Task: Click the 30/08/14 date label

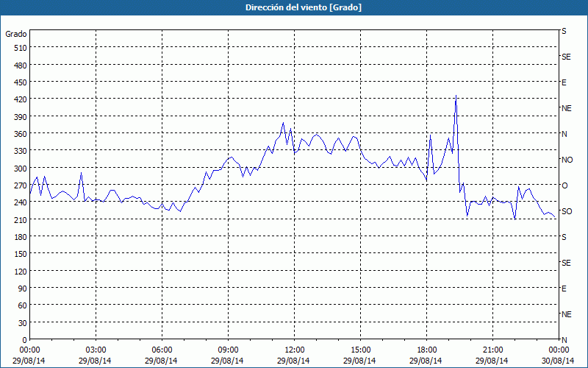Action: [558, 361]
